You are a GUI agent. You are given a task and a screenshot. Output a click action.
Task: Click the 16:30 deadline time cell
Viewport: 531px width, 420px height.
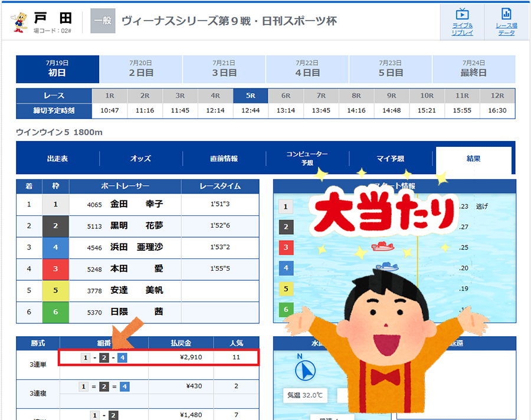497,110
